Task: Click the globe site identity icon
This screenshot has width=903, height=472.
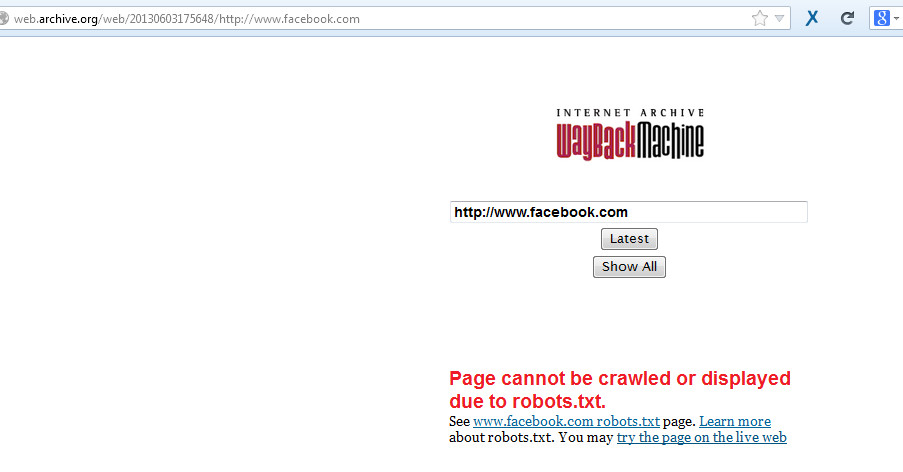Action: pyautogui.click(x=3, y=18)
